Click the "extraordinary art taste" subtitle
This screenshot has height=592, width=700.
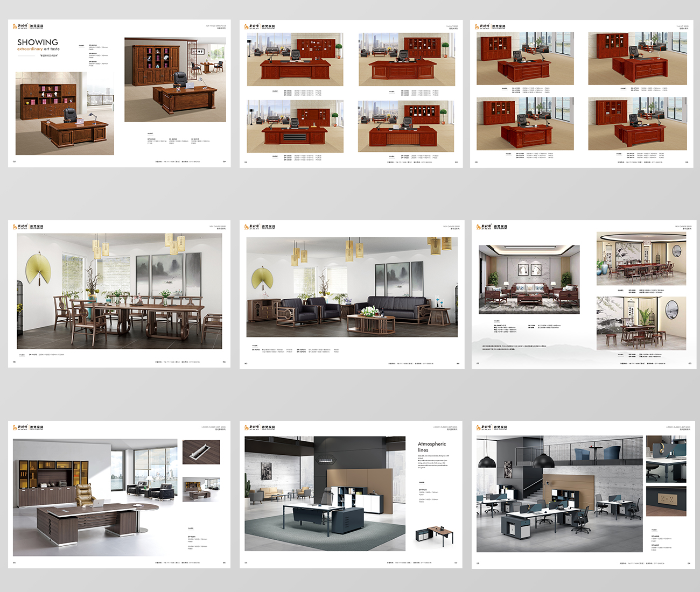(39, 49)
